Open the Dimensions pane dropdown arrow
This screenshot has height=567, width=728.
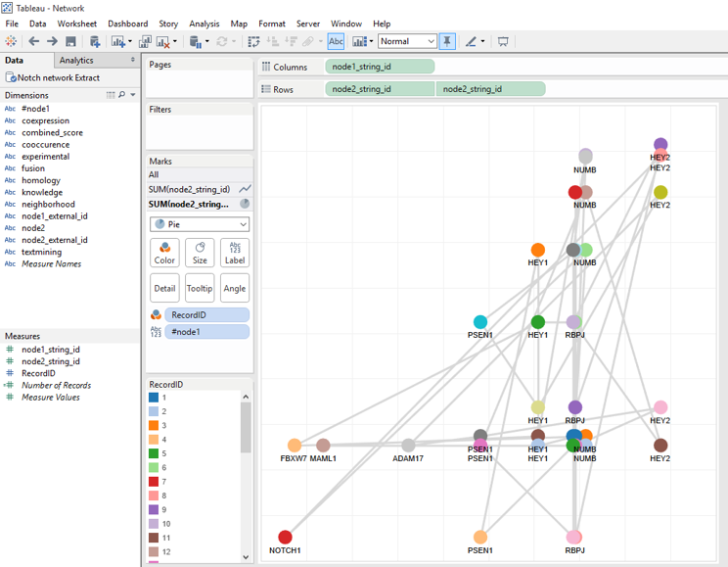point(133,95)
